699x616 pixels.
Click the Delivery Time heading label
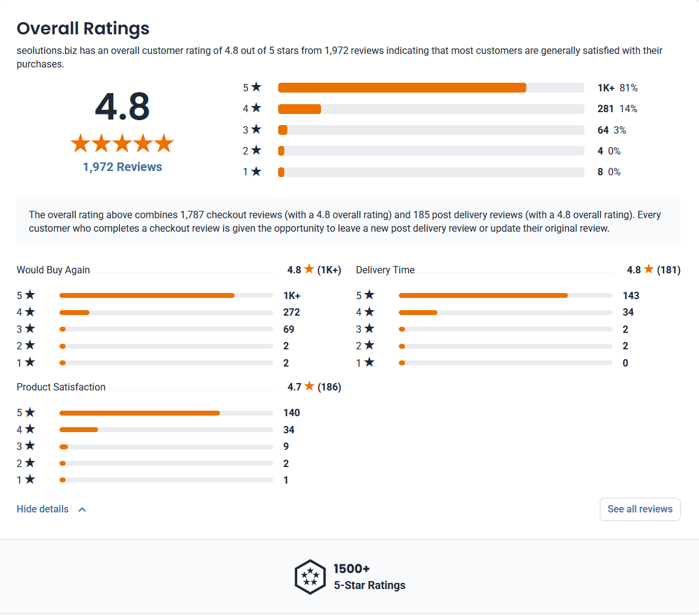tap(385, 270)
